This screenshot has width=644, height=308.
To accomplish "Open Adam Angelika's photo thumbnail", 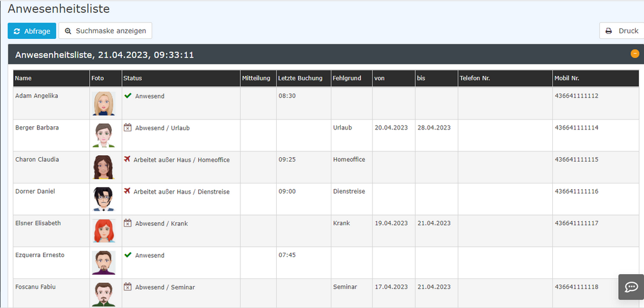I will pos(104,103).
